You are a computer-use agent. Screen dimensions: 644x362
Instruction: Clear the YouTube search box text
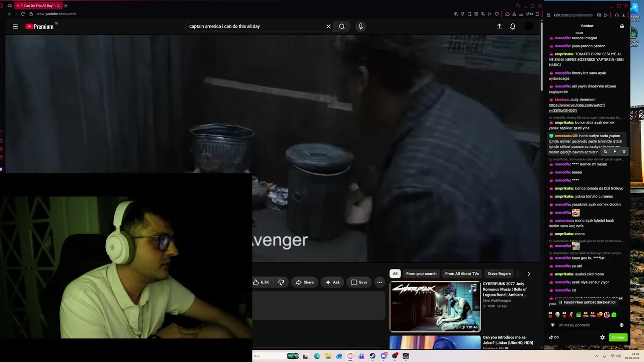[x=329, y=27]
